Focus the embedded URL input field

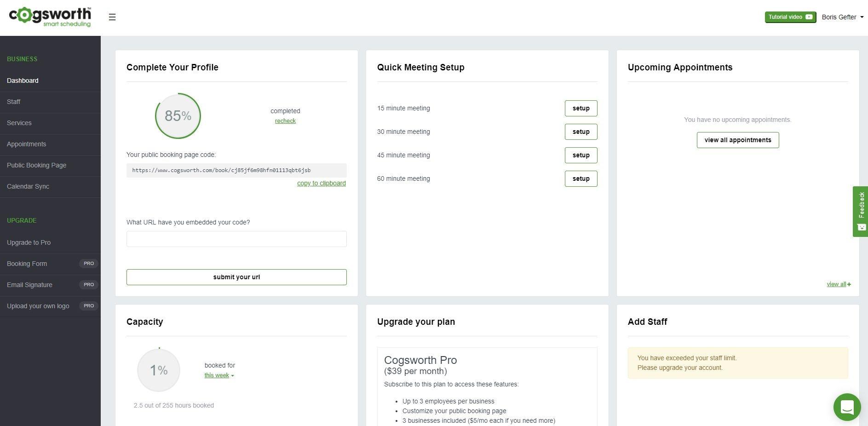[x=236, y=239]
